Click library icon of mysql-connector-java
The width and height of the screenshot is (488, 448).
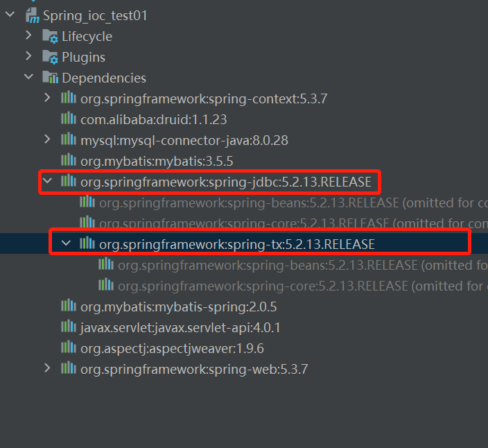(69, 139)
